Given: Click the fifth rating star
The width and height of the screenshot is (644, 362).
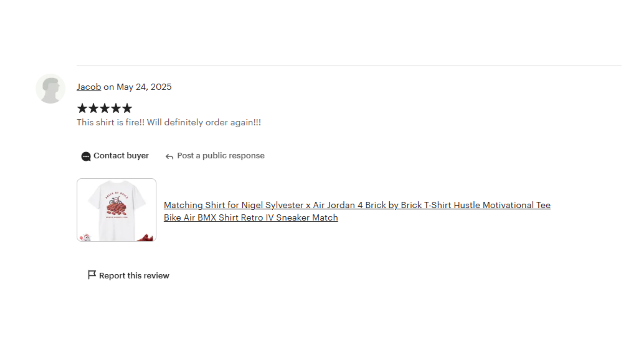Looking at the screenshot, I should click(127, 108).
